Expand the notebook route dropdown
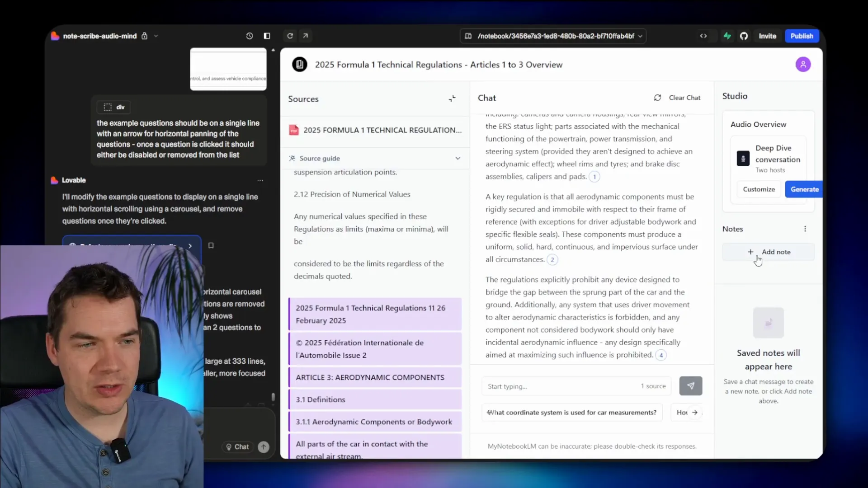This screenshot has height=488, width=868. [640, 36]
